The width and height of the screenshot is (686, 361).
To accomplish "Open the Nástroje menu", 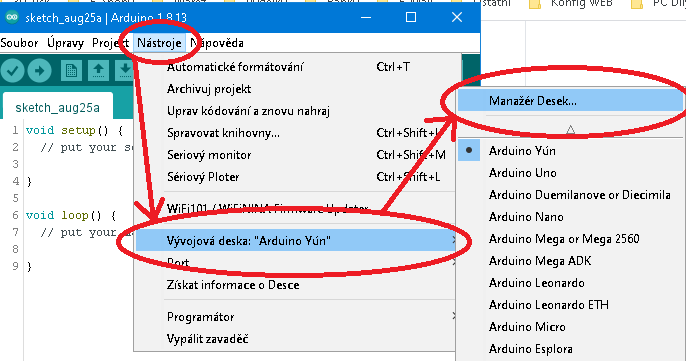I will tap(159, 43).
